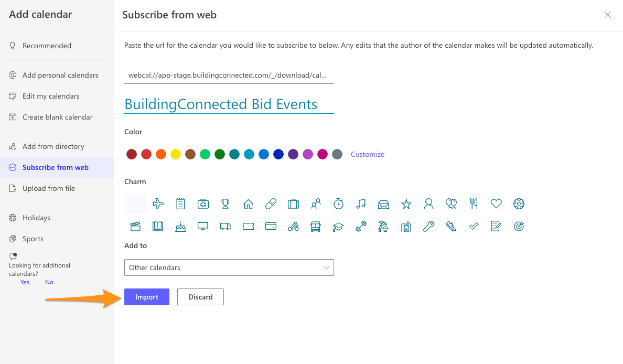Choose the trophy charm icon
Image resolution: width=623 pixels, height=364 pixels.
(x=225, y=204)
